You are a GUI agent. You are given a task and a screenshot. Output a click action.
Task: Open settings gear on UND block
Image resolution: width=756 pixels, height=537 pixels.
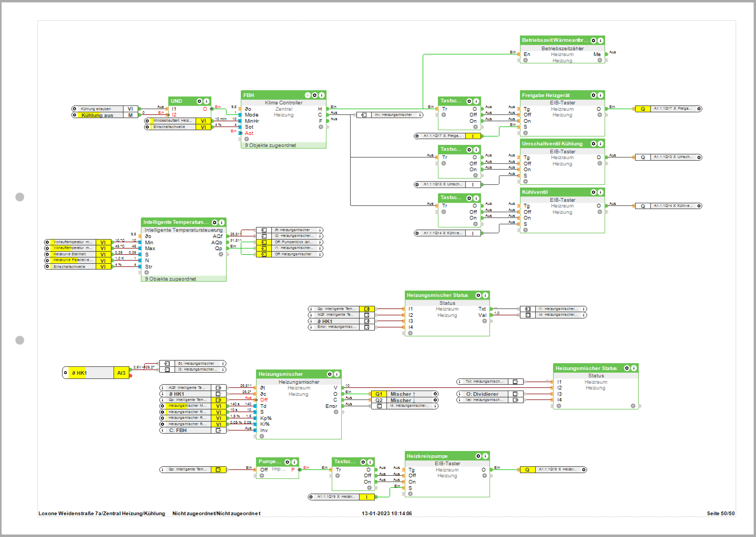pyautogui.click(x=199, y=101)
